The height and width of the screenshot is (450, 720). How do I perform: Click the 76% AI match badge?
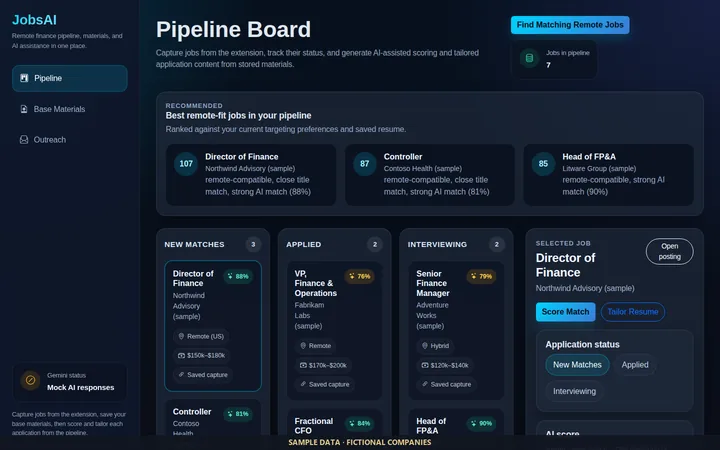pyautogui.click(x=359, y=276)
